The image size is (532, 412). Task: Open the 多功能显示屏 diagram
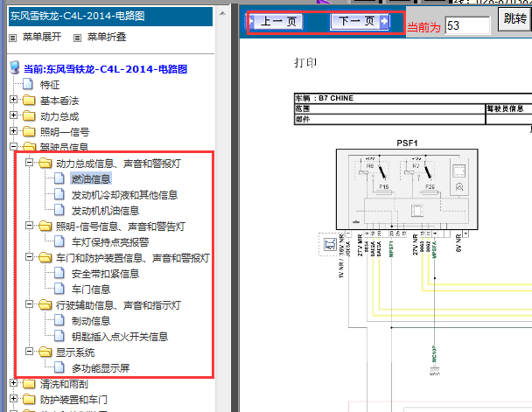point(101,368)
